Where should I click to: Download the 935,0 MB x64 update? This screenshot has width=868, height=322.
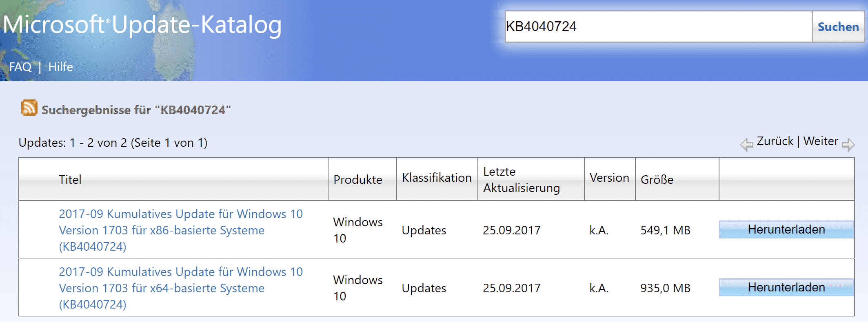(x=786, y=287)
